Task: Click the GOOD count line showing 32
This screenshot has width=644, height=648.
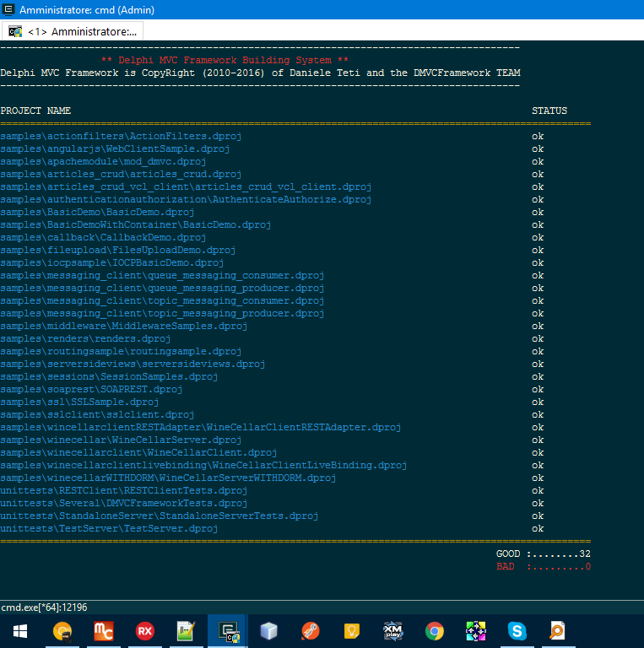Action: (544, 553)
